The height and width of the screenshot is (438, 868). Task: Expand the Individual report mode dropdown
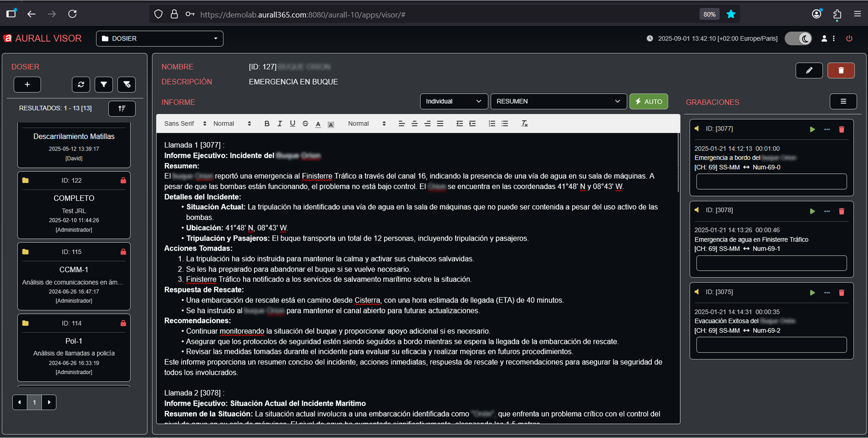[x=453, y=101]
